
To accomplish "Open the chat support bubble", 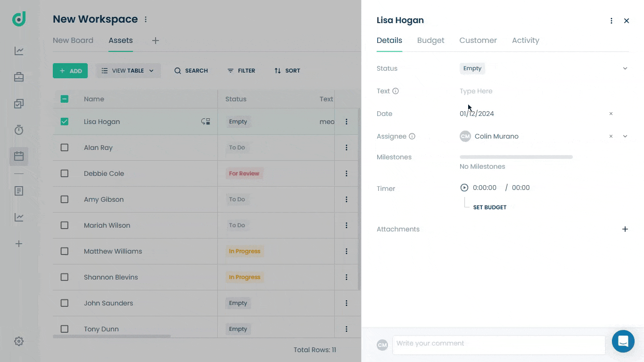I will (623, 341).
